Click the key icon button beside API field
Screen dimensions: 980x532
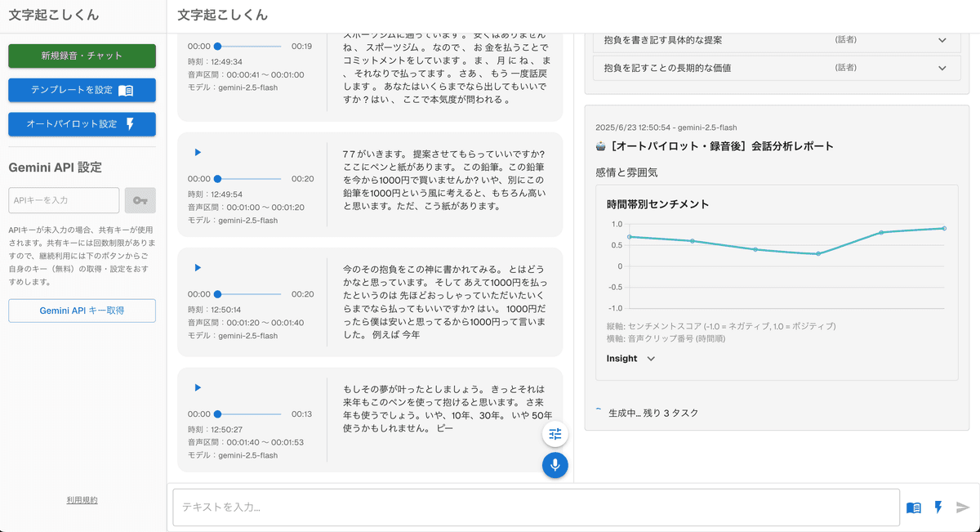coord(140,200)
